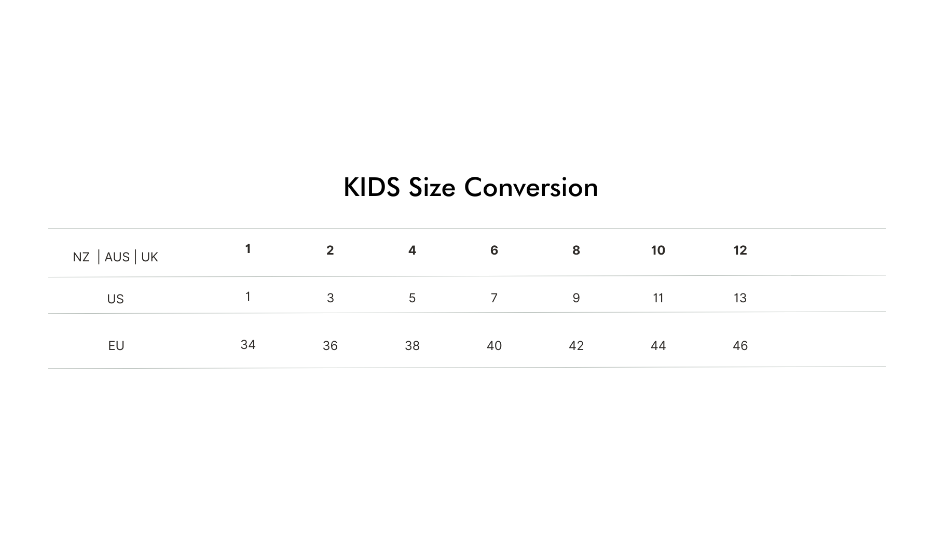Screen dimensions: 934x560
Task: Click EU size 42 cell
Action: click(576, 346)
